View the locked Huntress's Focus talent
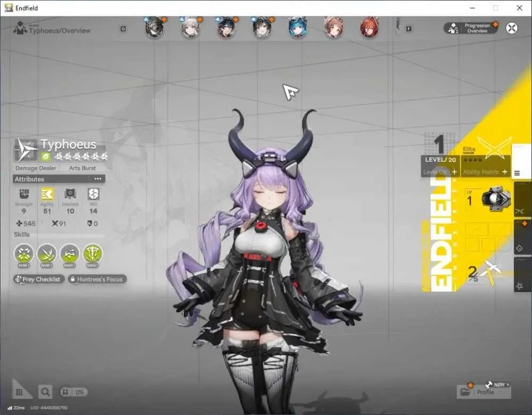Viewport: 532px width, 415px height. coord(97,279)
